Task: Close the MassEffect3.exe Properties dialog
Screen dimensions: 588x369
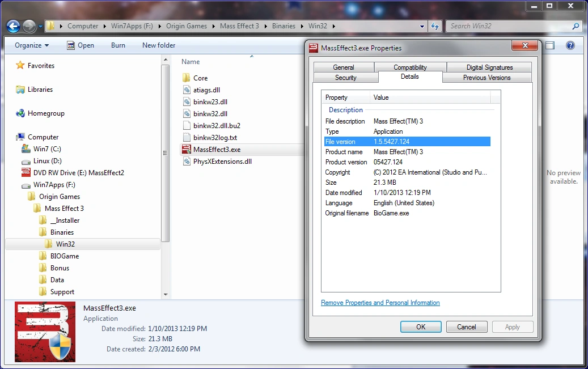Action: 525,45
